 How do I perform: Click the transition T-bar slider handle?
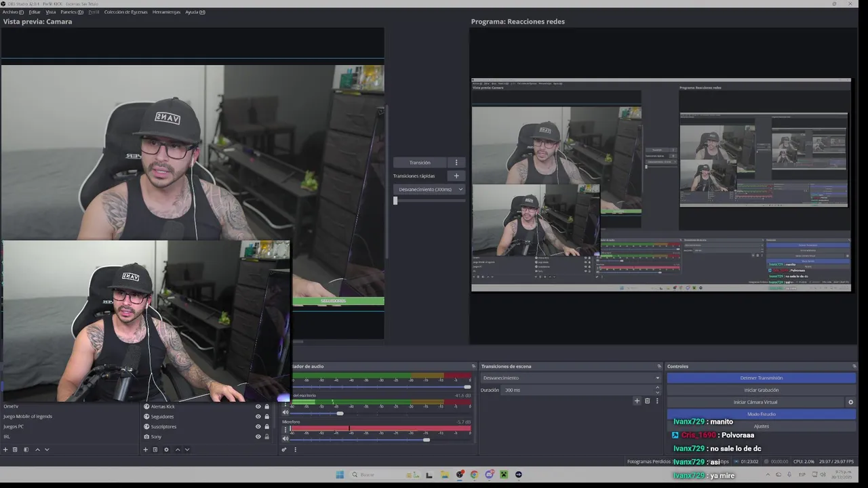(395, 201)
